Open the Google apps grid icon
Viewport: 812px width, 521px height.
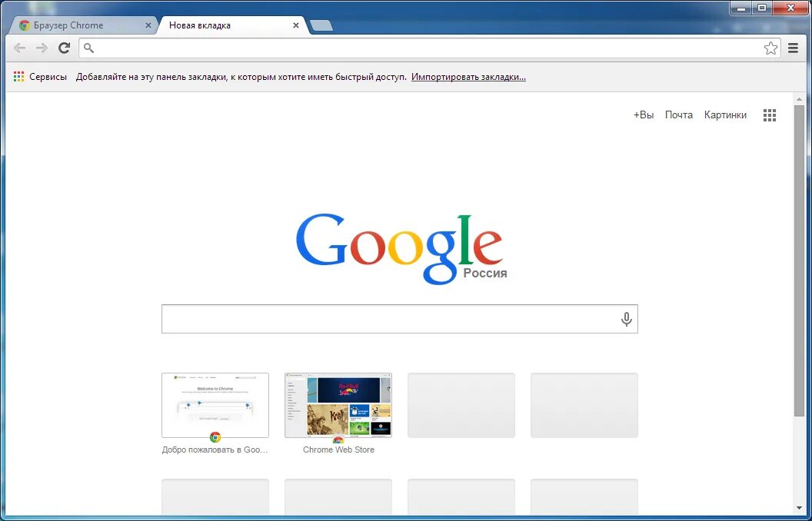pos(770,114)
